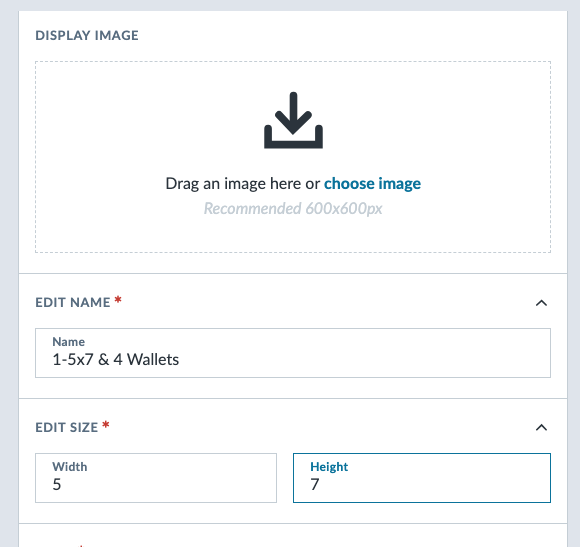Viewport: 580px width, 547px height.
Task: Open the choose image link
Action: click(372, 183)
